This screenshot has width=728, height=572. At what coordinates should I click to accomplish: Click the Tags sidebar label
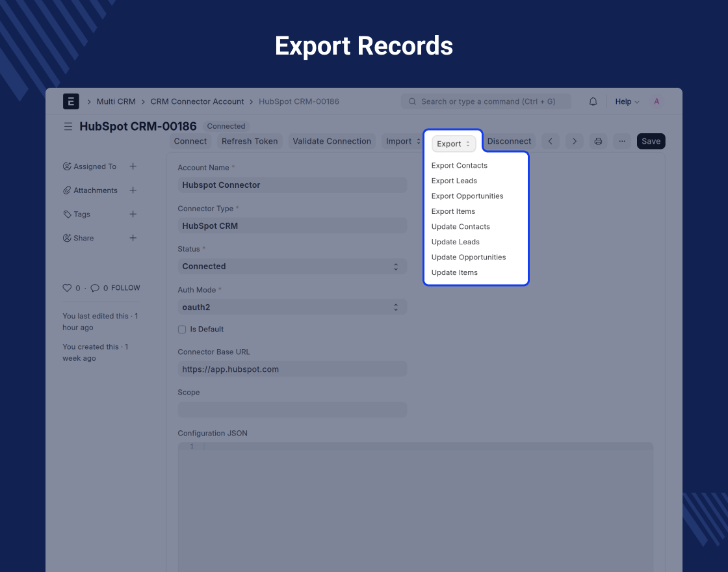point(82,214)
